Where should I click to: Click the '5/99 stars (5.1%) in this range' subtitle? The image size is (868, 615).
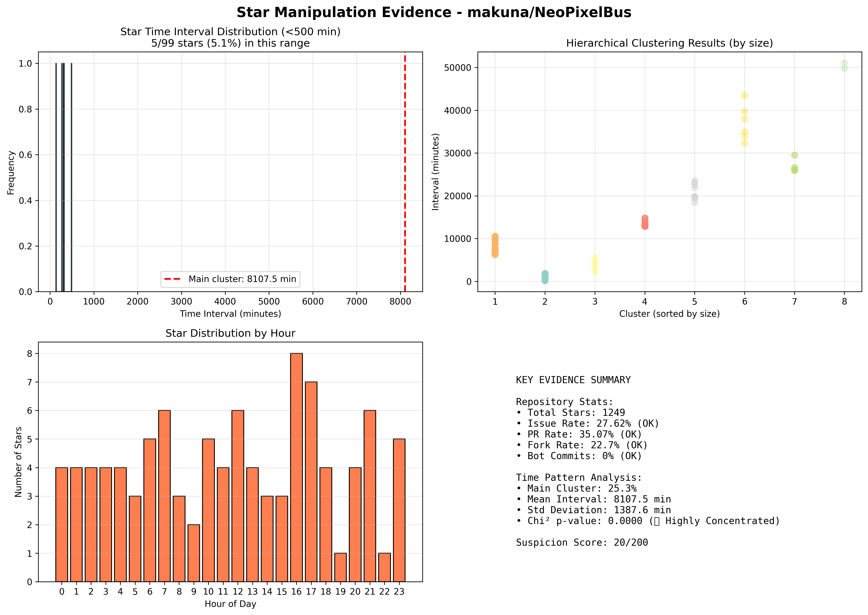coord(230,43)
